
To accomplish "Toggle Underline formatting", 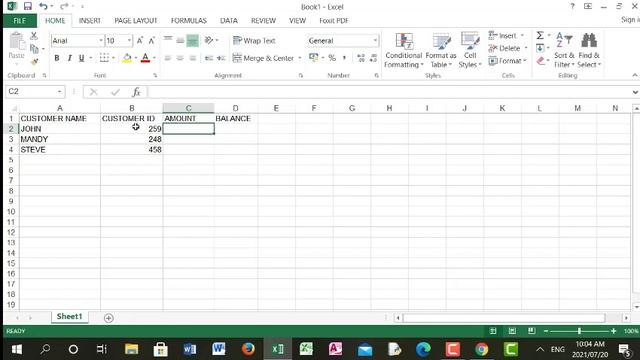I will (x=82, y=58).
